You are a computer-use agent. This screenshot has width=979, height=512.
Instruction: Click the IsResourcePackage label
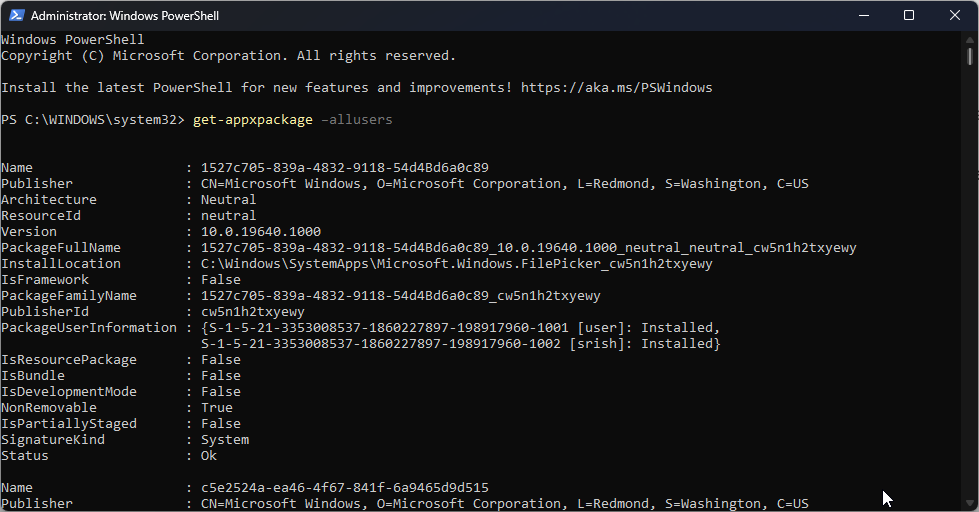click(x=69, y=360)
